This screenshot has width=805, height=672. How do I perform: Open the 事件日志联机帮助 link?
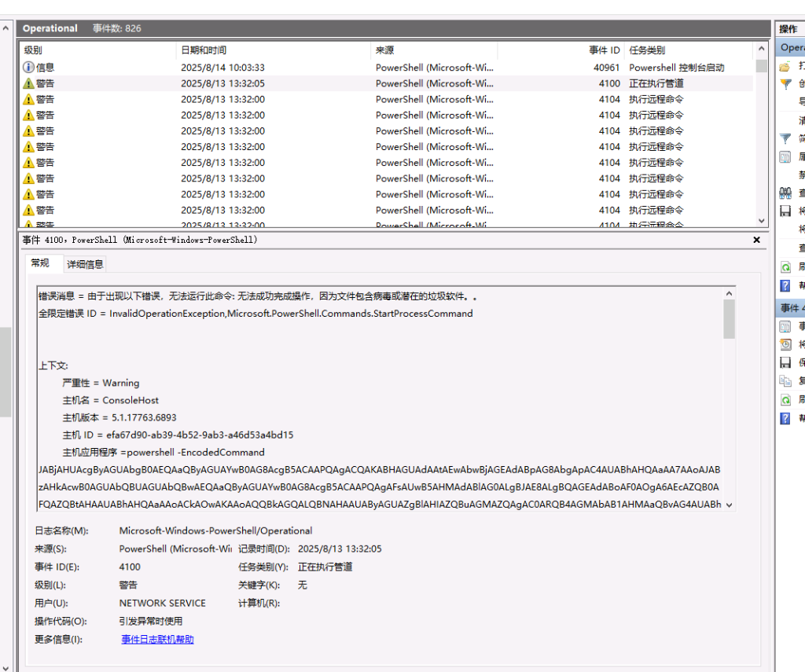click(x=157, y=640)
